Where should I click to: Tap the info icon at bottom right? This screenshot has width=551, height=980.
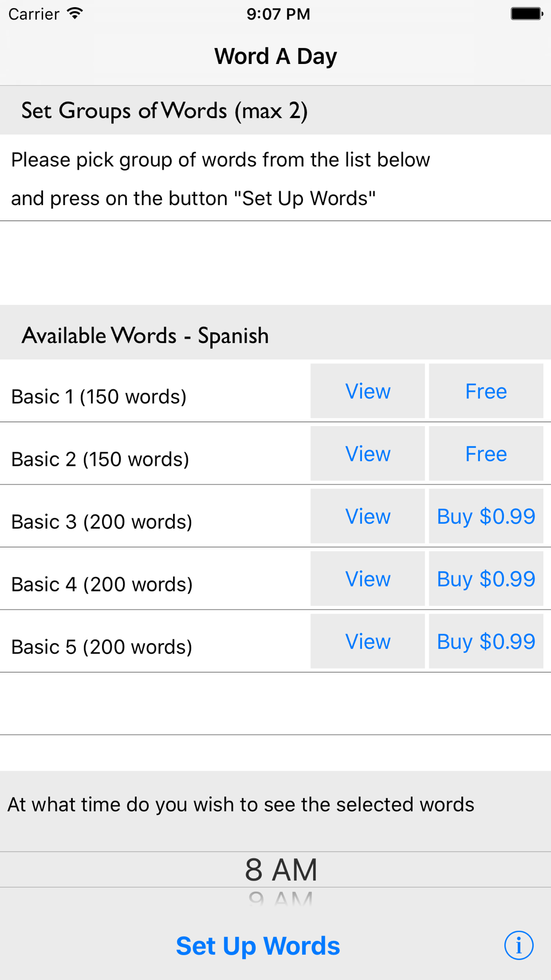pyautogui.click(x=518, y=945)
